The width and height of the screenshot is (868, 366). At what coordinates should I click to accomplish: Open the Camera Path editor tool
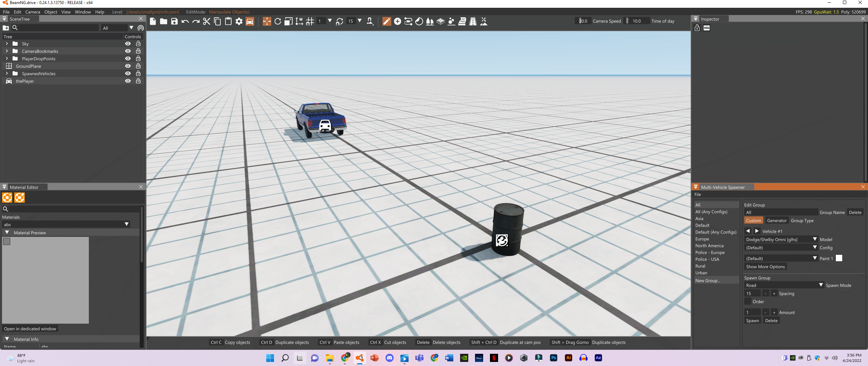[408, 21]
